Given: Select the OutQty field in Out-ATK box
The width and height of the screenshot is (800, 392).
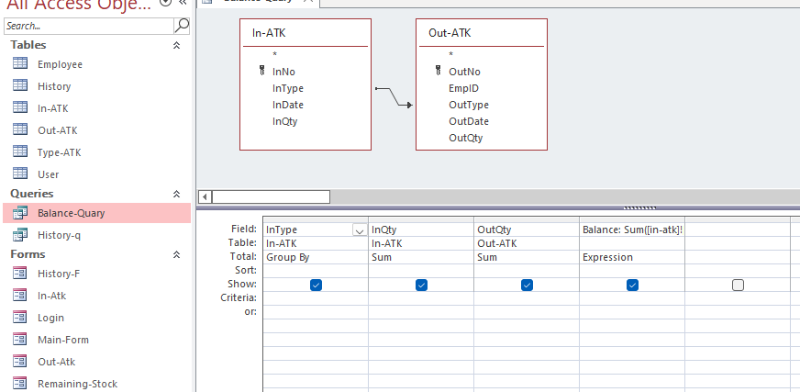Looking at the screenshot, I should [x=466, y=138].
